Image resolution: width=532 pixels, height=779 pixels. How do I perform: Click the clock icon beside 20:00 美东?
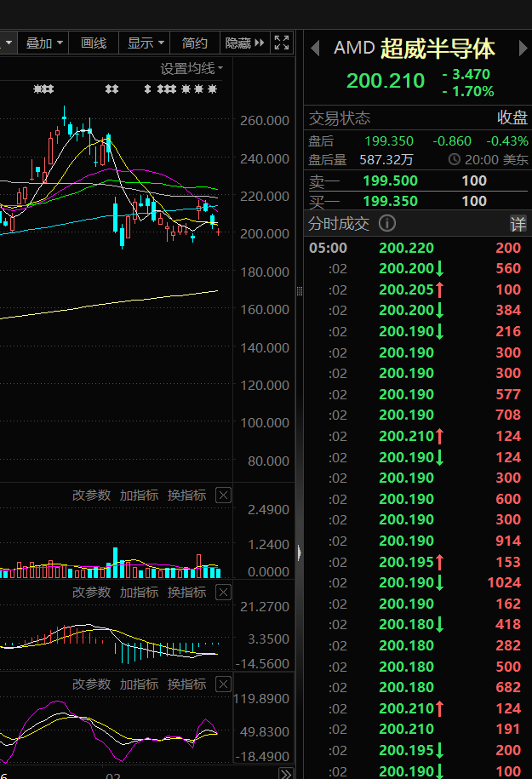(x=454, y=159)
